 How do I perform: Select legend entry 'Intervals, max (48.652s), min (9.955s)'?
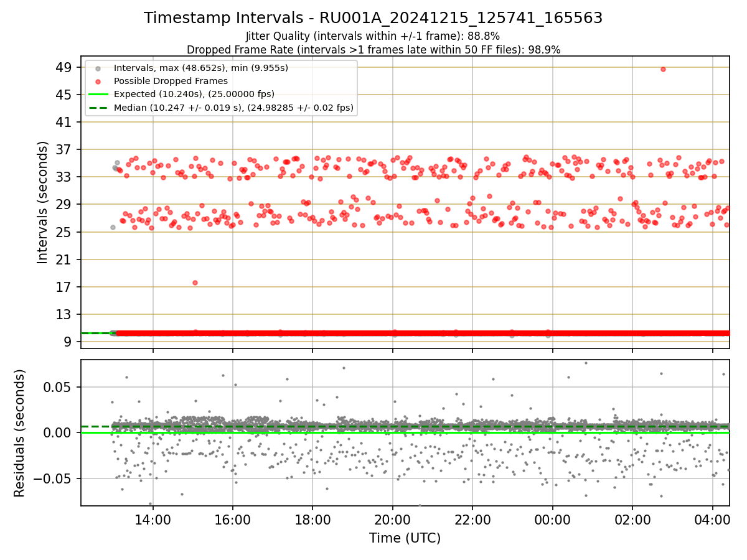point(201,68)
